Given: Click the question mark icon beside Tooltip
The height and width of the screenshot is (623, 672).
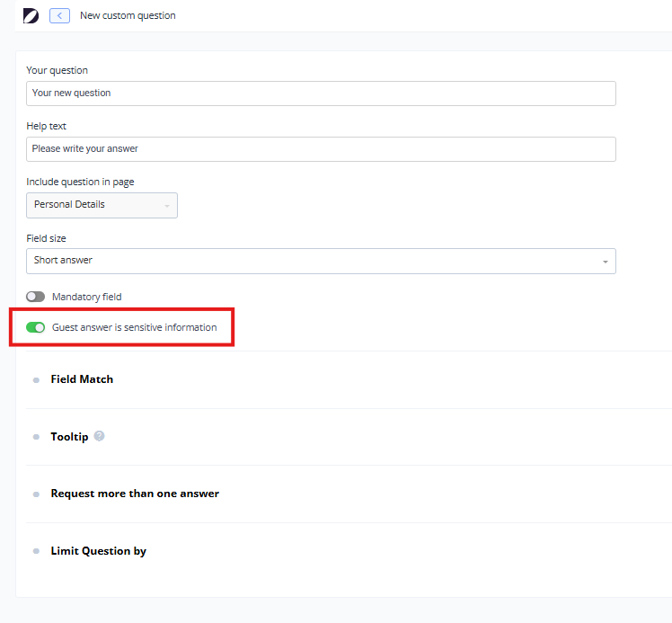Looking at the screenshot, I should click(x=99, y=436).
